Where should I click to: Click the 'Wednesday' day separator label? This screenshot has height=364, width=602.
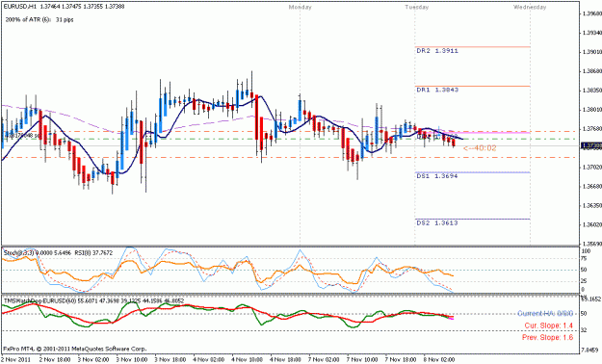[530, 8]
